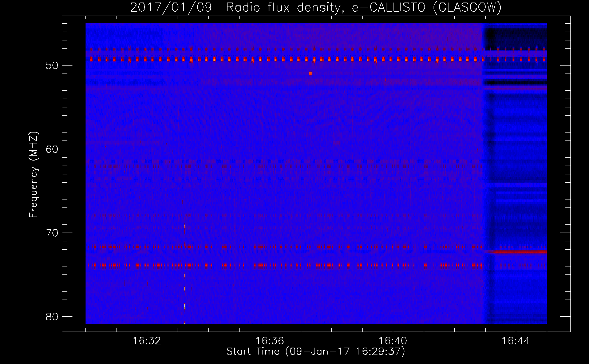Click the 'Frequency (MHZ)' axis label

33,175
